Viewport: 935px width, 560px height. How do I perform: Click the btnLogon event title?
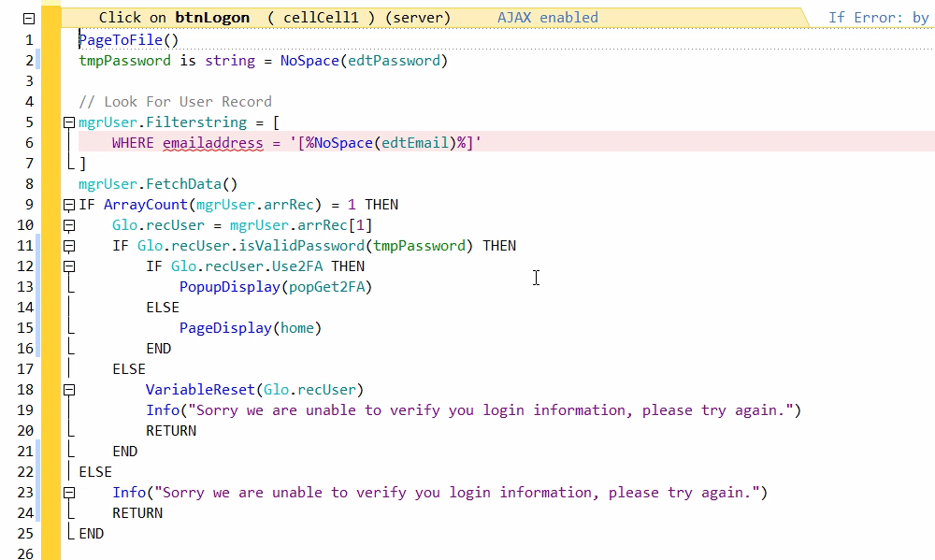tap(212, 18)
